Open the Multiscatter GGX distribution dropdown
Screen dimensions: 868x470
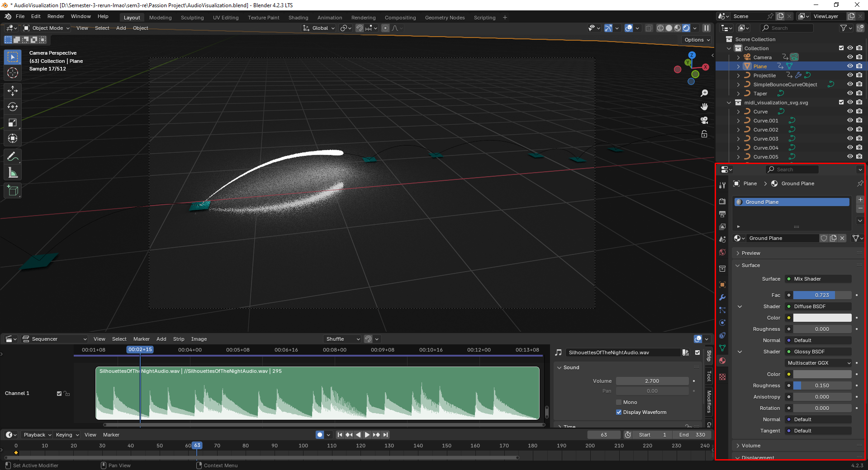tap(819, 363)
